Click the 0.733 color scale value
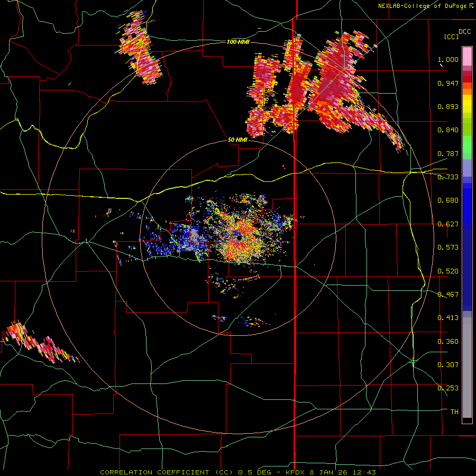The width and height of the screenshot is (476, 476). click(448, 177)
